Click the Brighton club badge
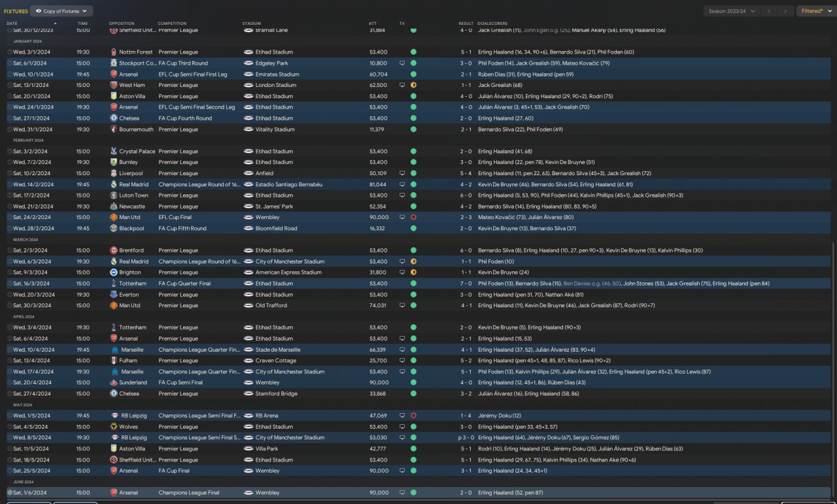This screenshot has height=504, width=837. (x=114, y=273)
